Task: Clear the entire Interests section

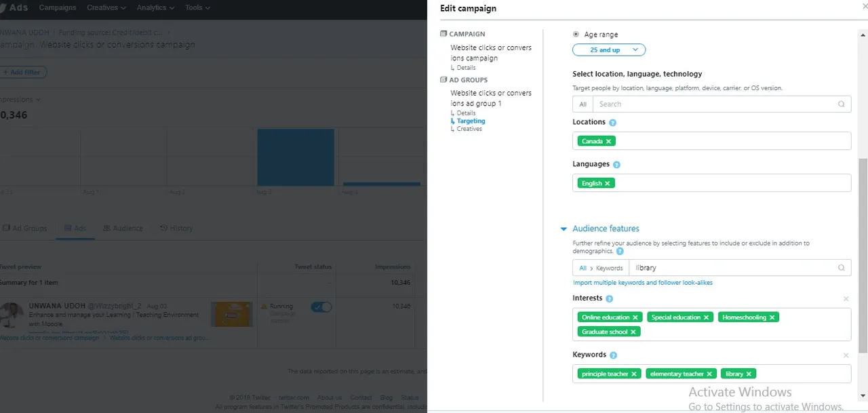Action: pyautogui.click(x=846, y=298)
